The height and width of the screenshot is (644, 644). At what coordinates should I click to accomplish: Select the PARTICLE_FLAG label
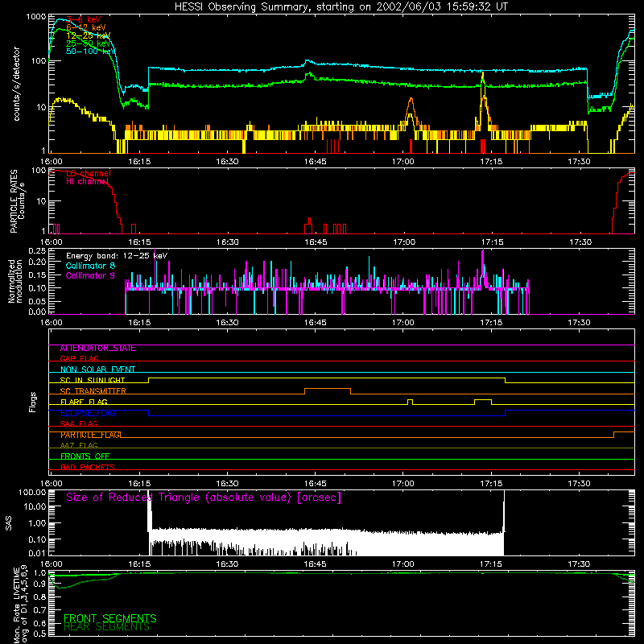(x=90, y=435)
